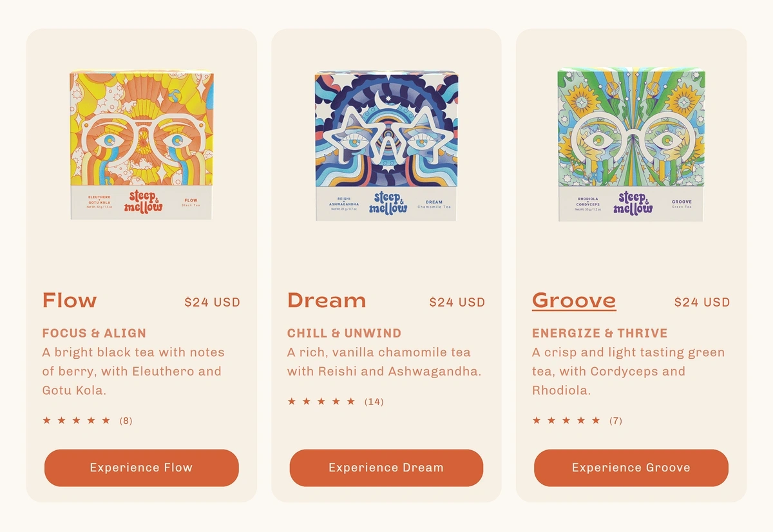Open the Dream product title
The height and width of the screenshot is (532, 773).
pyautogui.click(x=327, y=301)
